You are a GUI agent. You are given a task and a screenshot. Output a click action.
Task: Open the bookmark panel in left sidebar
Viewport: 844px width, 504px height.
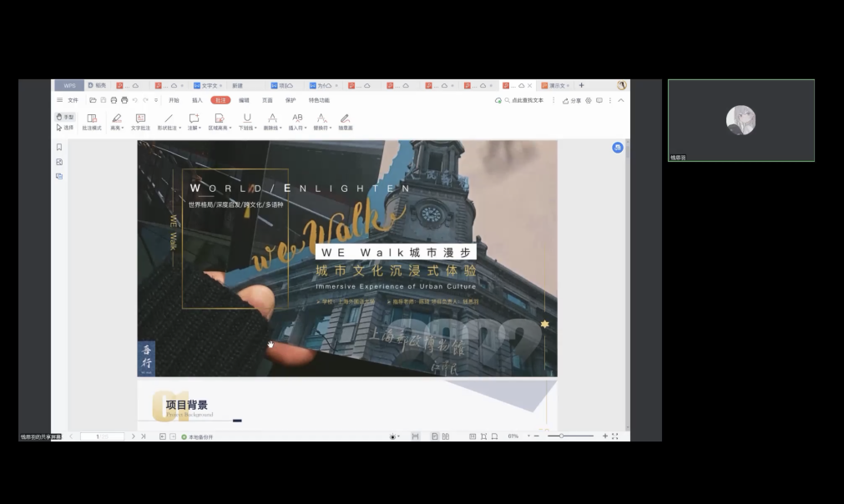(59, 147)
